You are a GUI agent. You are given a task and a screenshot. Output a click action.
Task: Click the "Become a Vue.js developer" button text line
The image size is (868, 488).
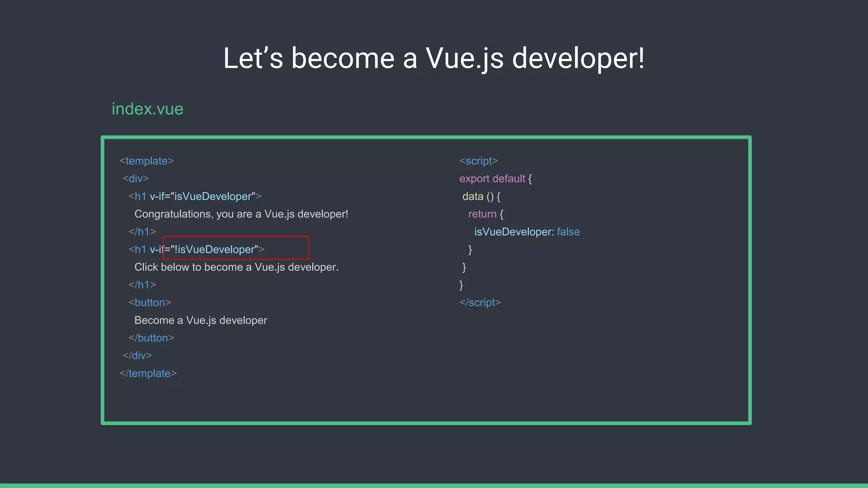(x=201, y=320)
